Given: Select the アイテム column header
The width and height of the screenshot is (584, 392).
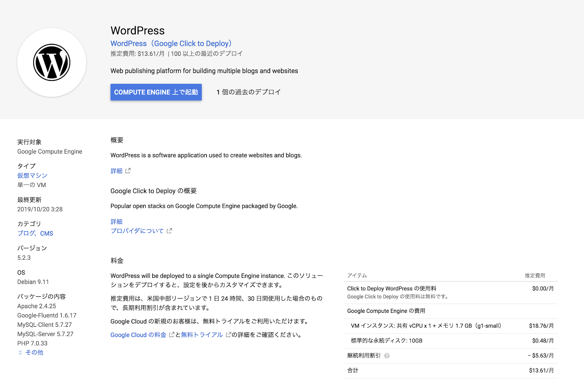Looking at the screenshot, I should tap(357, 275).
